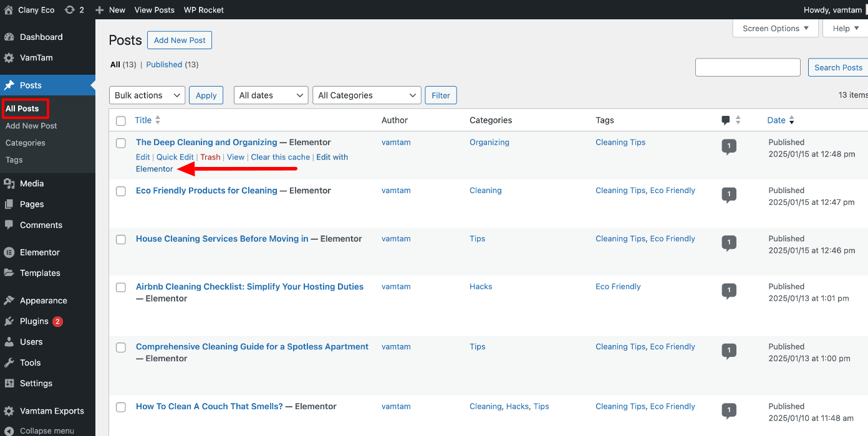Open comment bubble for House Cleaning Services post
868x436 pixels.
coord(729,243)
